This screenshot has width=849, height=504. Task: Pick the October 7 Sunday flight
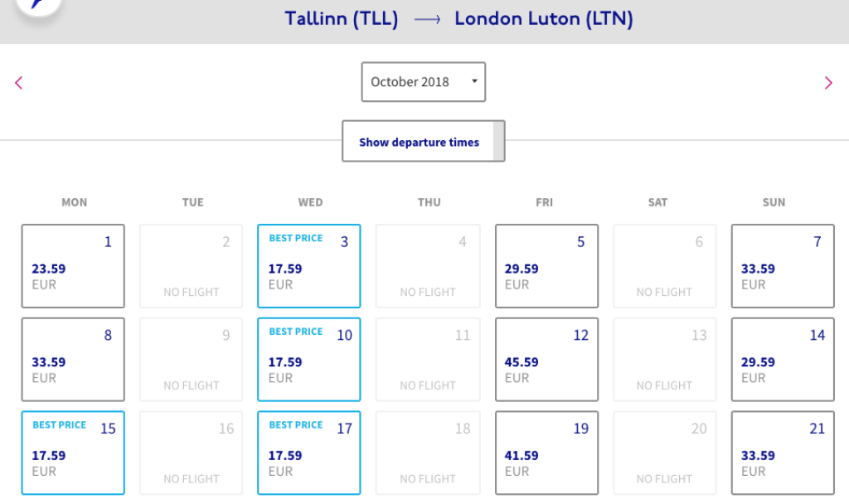tap(783, 266)
